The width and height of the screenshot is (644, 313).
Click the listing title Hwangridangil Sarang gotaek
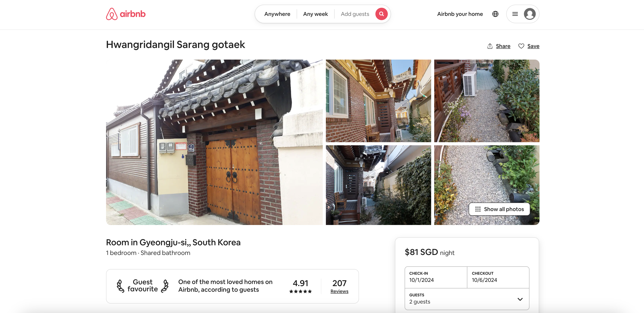(x=175, y=44)
